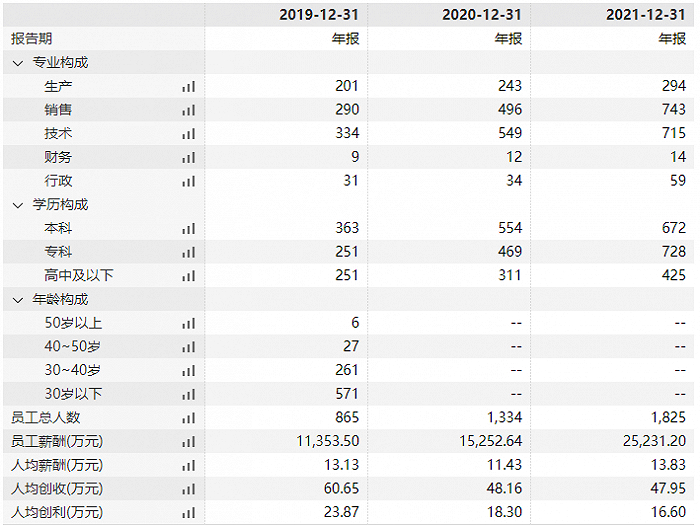Click the chart icon for 员工薪酬(万元)

(x=188, y=442)
